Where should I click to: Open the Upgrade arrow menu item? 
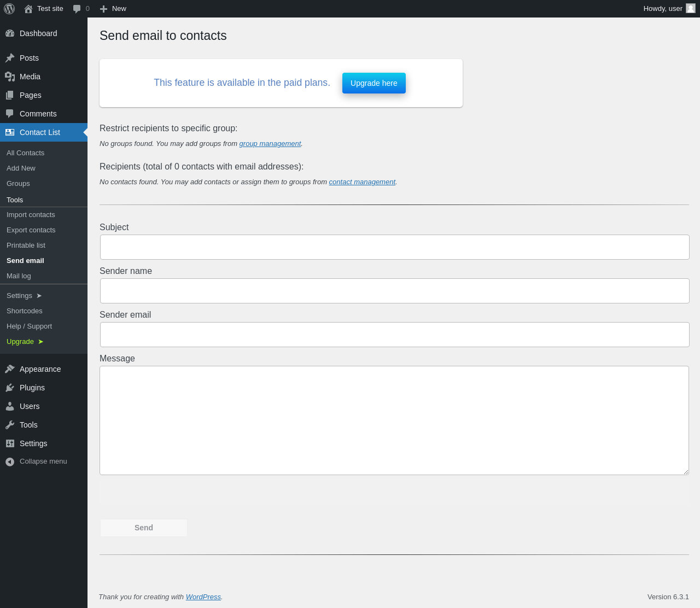click(x=25, y=342)
